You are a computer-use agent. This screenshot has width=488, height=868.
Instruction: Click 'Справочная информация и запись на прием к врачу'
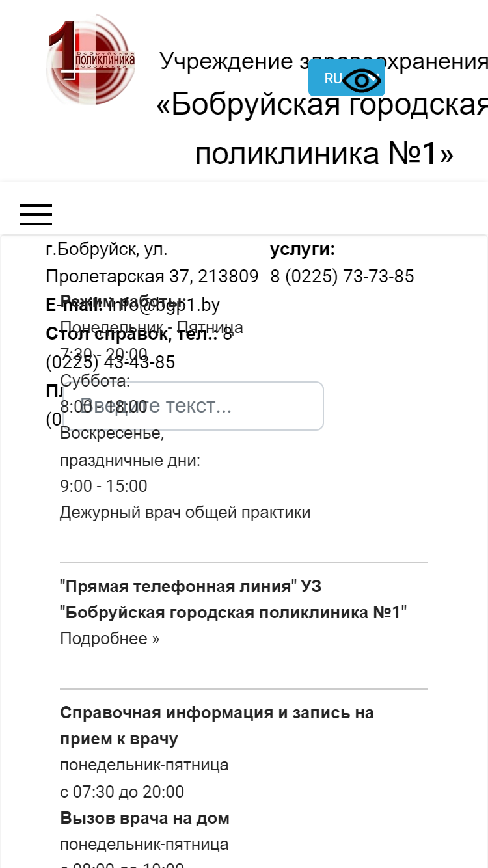click(217, 726)
